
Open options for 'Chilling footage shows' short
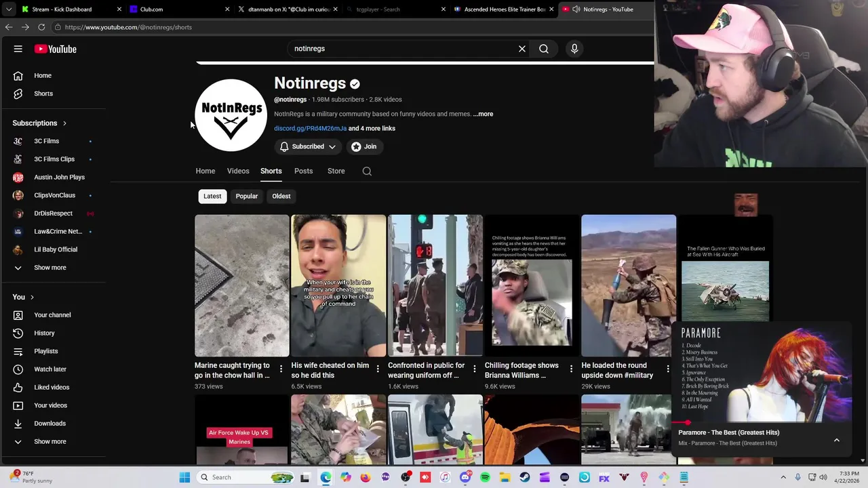click(x=571, y=369)
